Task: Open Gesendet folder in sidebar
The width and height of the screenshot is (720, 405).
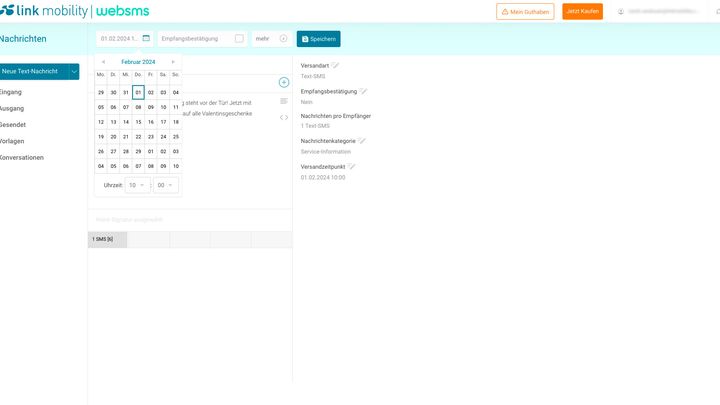Action: [13, 124]
